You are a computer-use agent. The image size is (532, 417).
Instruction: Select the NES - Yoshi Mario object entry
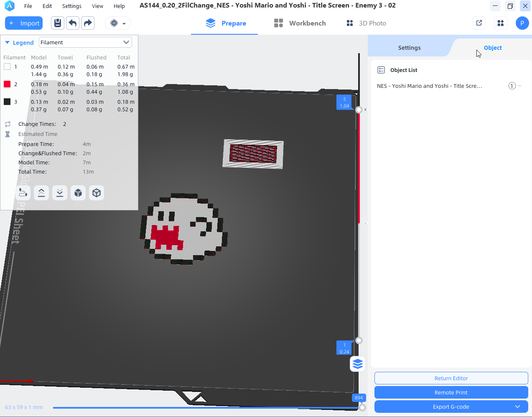(429, 86)
